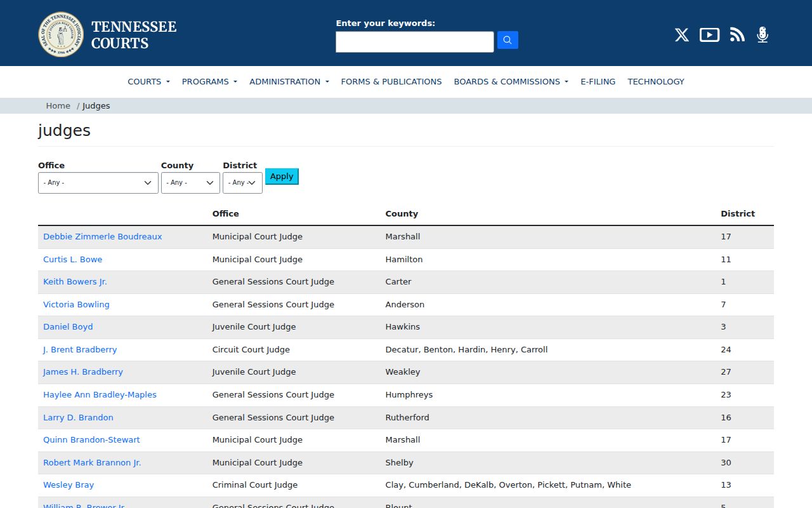Click the 'Circuit Court Judge' office cell

[251, 350]
